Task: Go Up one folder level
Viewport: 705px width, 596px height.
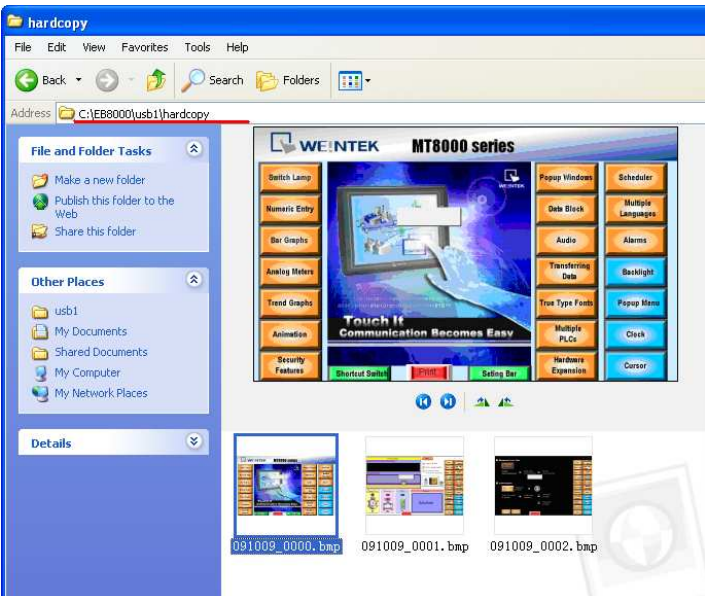Action: 156,80
